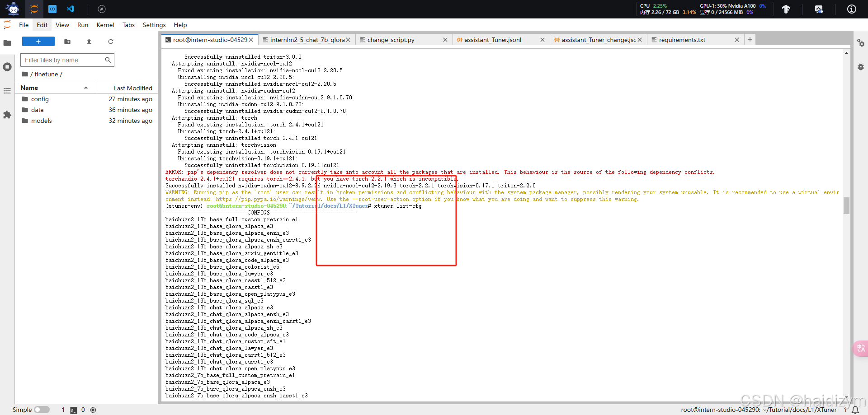Sort files by Name column
The image size is (868, 415).
tap(54, 88)
